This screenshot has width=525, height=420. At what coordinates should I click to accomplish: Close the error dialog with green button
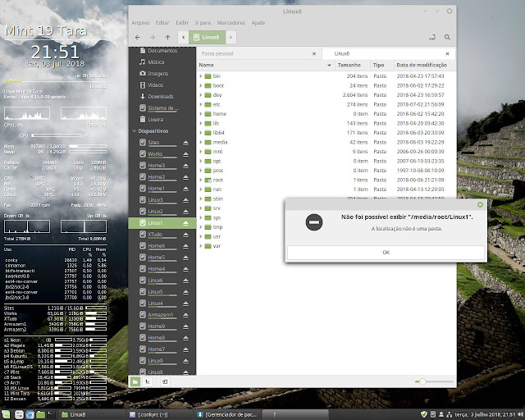(480, 204)
